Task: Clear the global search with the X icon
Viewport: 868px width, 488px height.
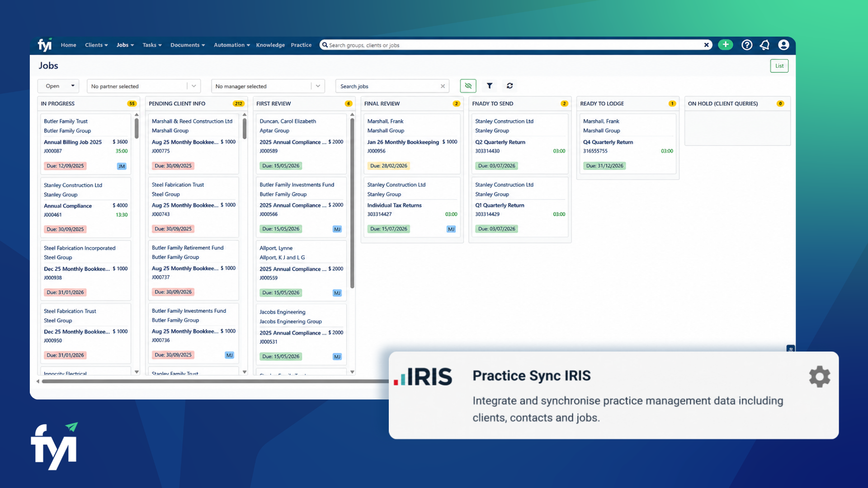Action: coord(706,45)
